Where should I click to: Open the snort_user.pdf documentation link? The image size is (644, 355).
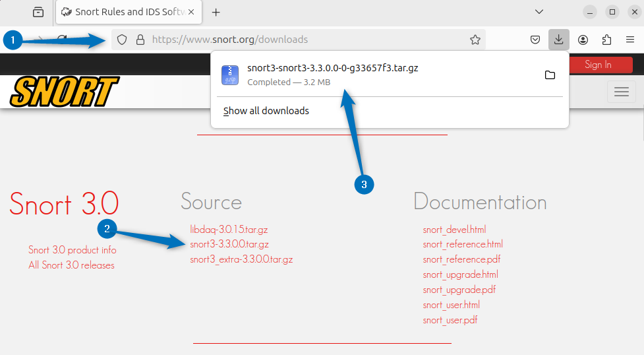coord(450,320)
